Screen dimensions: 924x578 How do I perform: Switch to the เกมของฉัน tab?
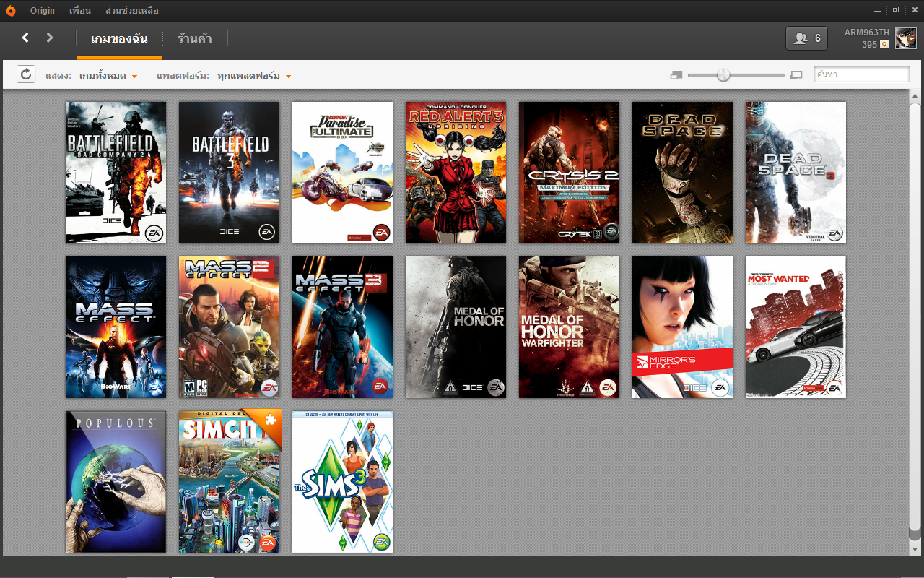(119, 39)
